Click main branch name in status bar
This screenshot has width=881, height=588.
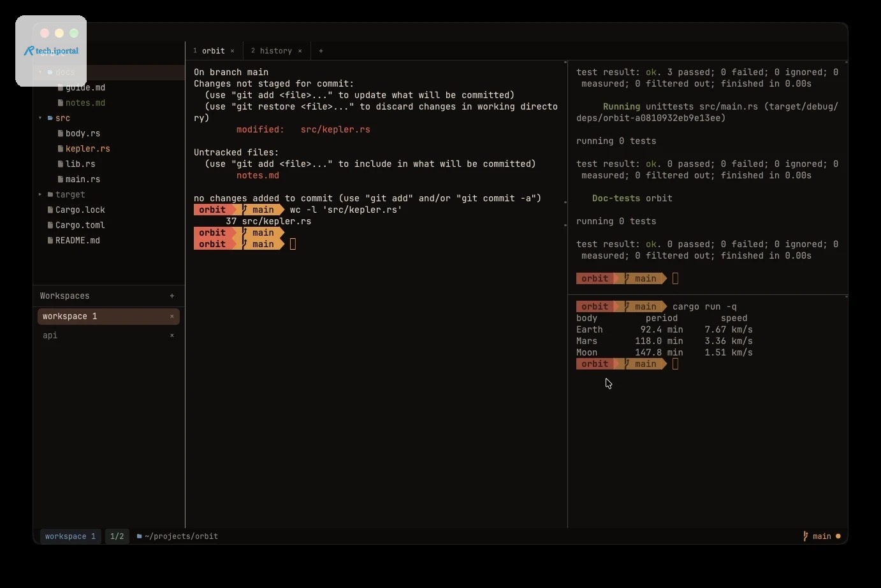822,536
